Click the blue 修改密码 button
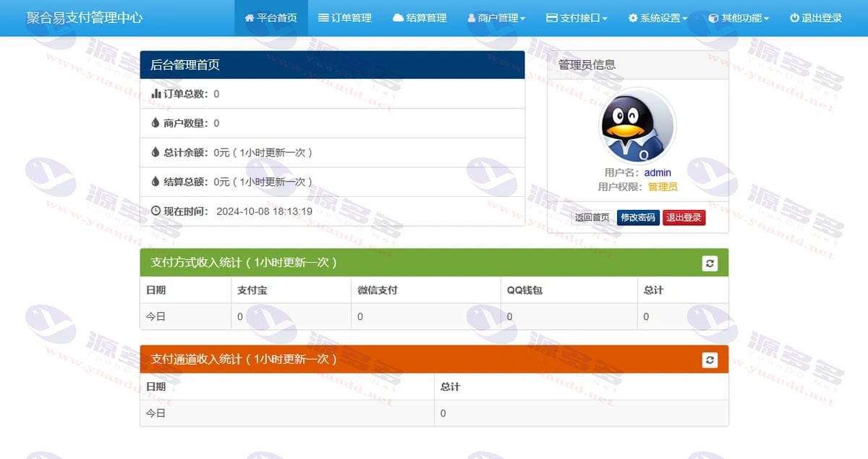This screenshot has height=459, width=868. [x=638, y=217]
